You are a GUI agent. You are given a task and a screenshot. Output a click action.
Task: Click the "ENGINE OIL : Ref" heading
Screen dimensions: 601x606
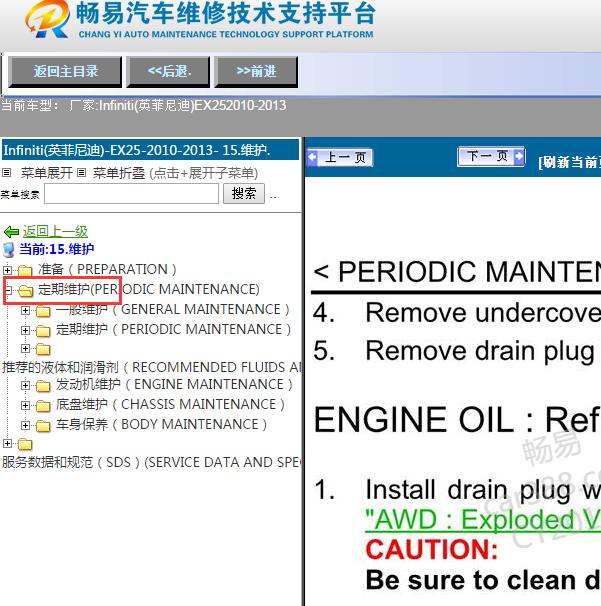click(x=457, y=419)
